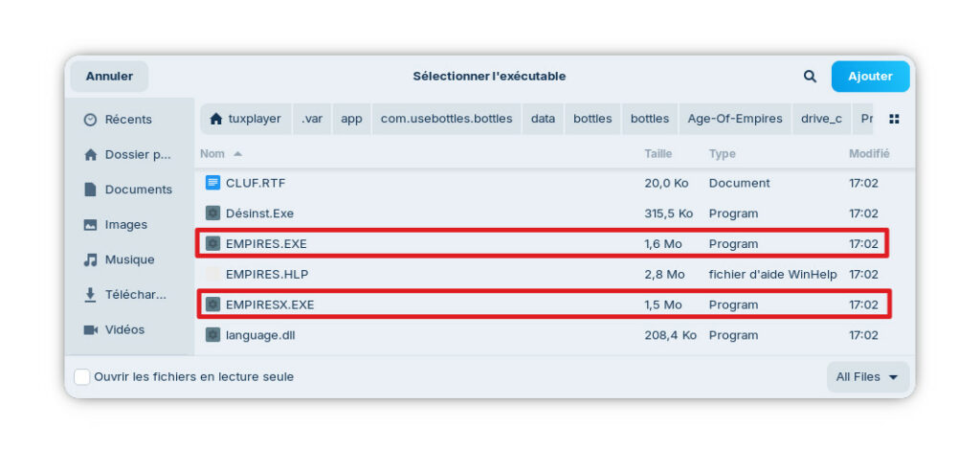Expand the All Files filter dropdown
The height and width of the screenshot is (472, 980).
pos(867,377)
